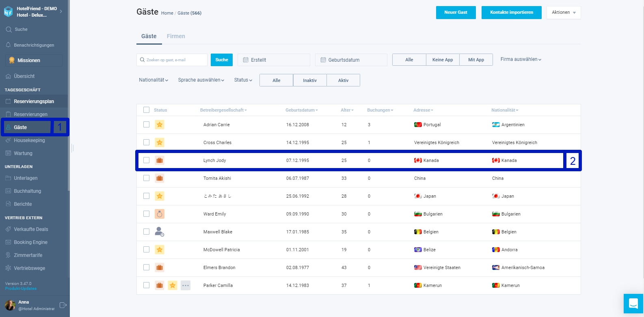Click the guest search input field
Image resolution: width=644 pixels, height=317 pixels.
(172, 60)
